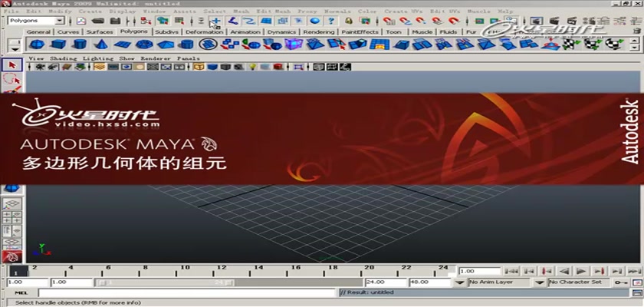The width and height of the screenshot is (644, 307).
Task: Create a polygon sphere from the shelf
Action: [x=37, y=44]
